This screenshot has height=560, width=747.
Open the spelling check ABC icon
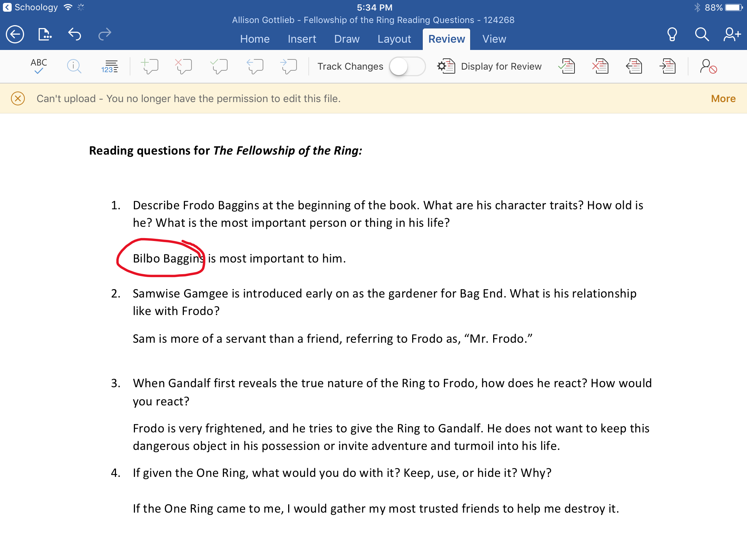coord(39,66)
